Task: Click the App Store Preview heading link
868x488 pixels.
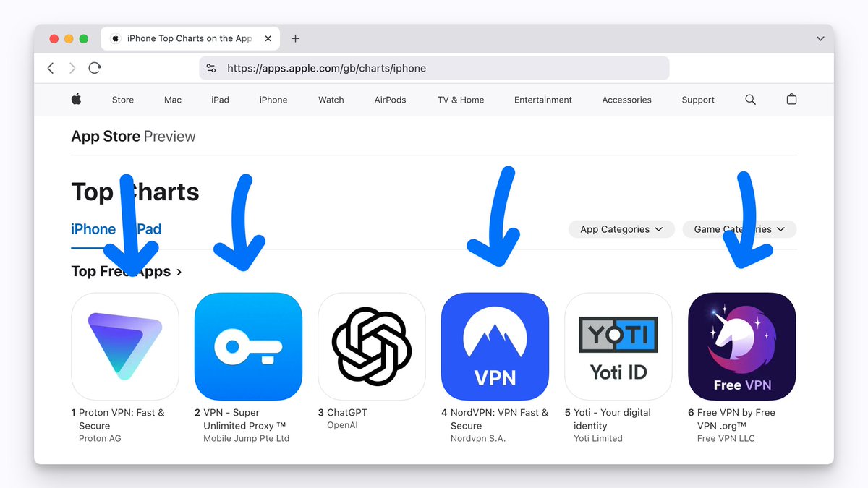Action: (134, 137)
